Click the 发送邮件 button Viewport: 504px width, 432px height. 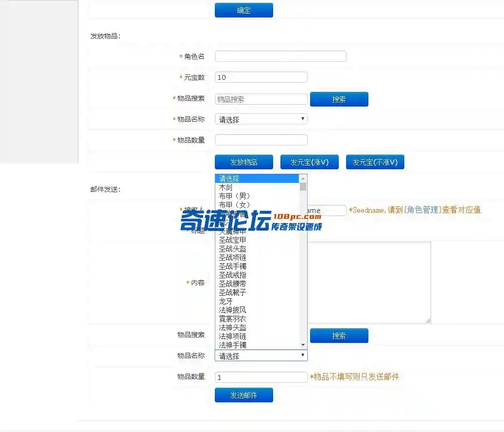point(243,395)
